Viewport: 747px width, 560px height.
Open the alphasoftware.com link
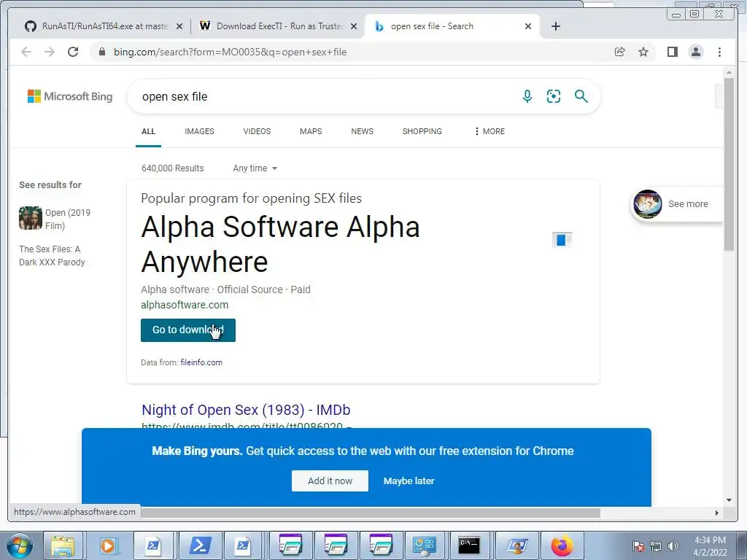click(x=185, y=305)
